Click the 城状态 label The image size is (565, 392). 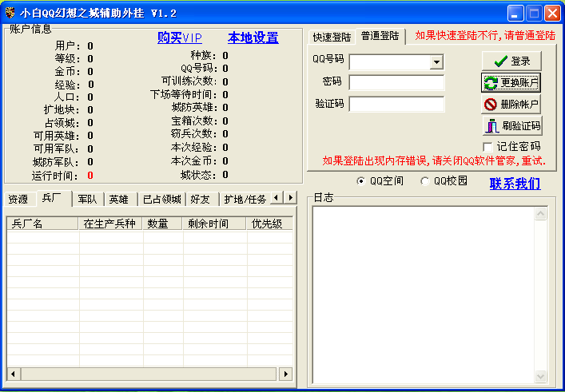tap(199, 176)
